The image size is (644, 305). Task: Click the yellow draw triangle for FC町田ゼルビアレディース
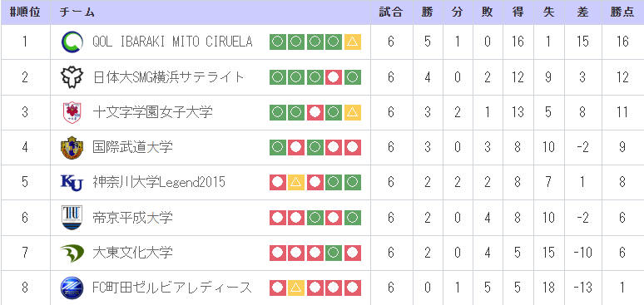click(296, 288)
